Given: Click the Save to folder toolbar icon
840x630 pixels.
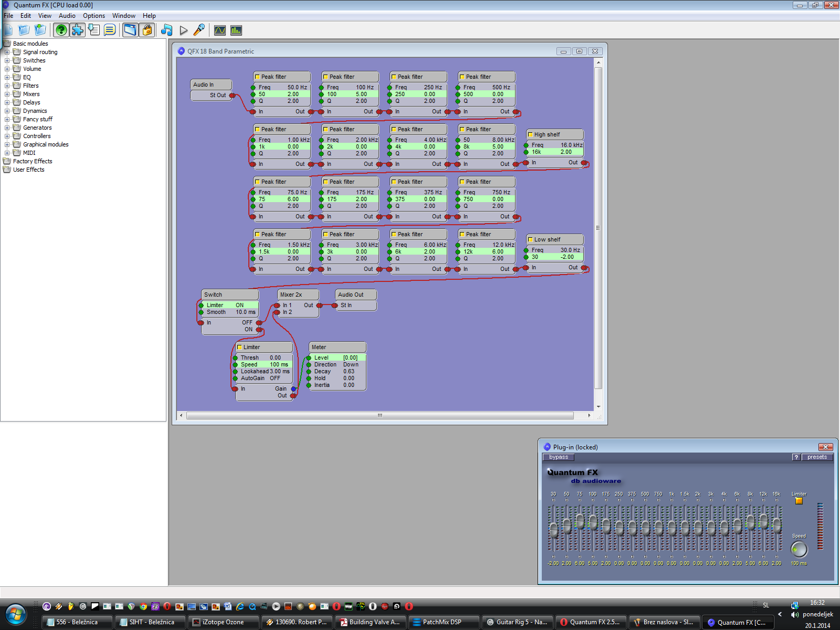Looking at the screenshot, I should [40, 30].
